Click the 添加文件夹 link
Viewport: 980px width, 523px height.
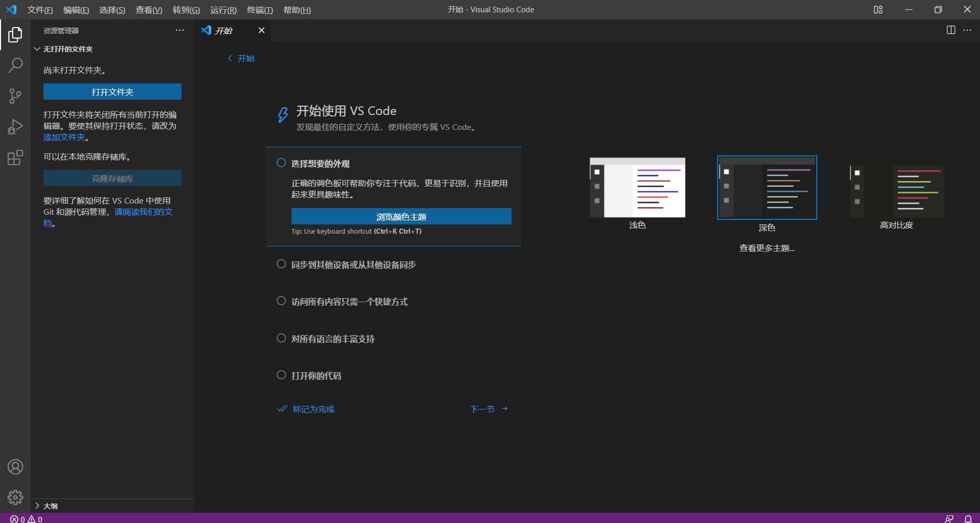point(64,138)
